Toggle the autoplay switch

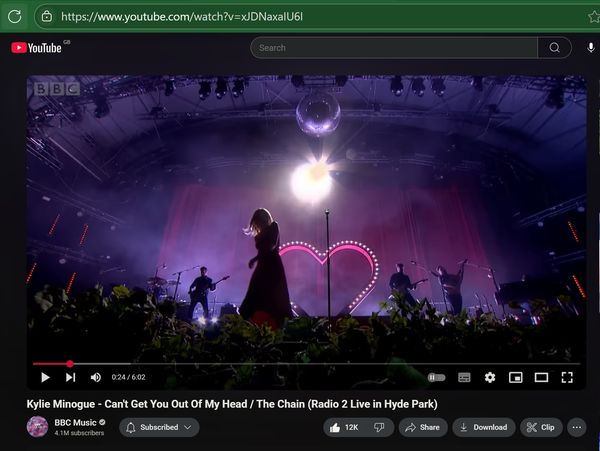pos(437,378)
